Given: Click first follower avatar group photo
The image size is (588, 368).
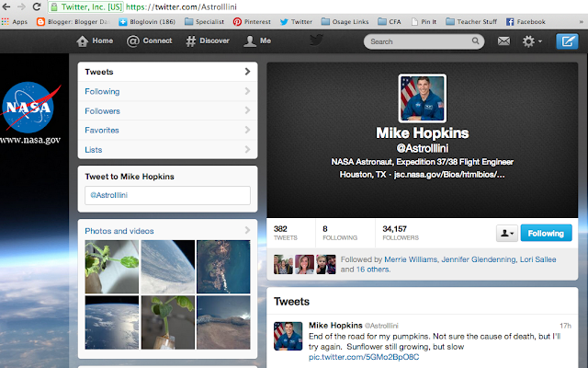Looking at the screenshot, I should click(x=283, y=264).
